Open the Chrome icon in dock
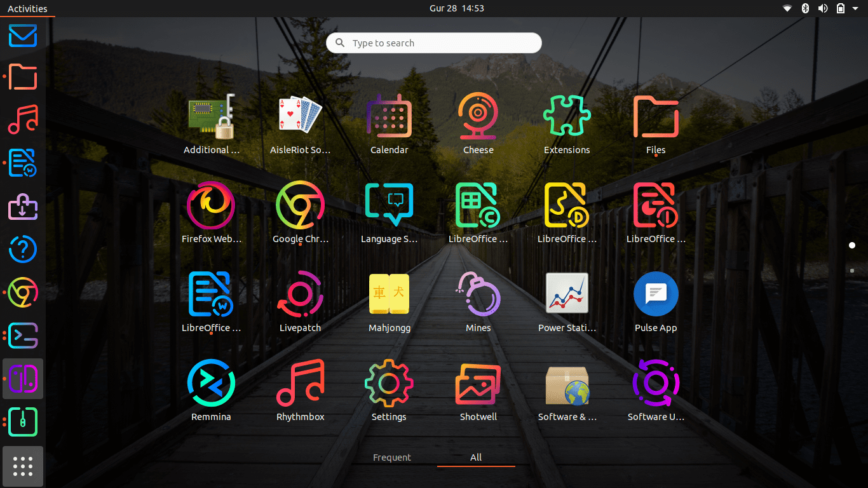868x488 pixels. tap(23, 292)
